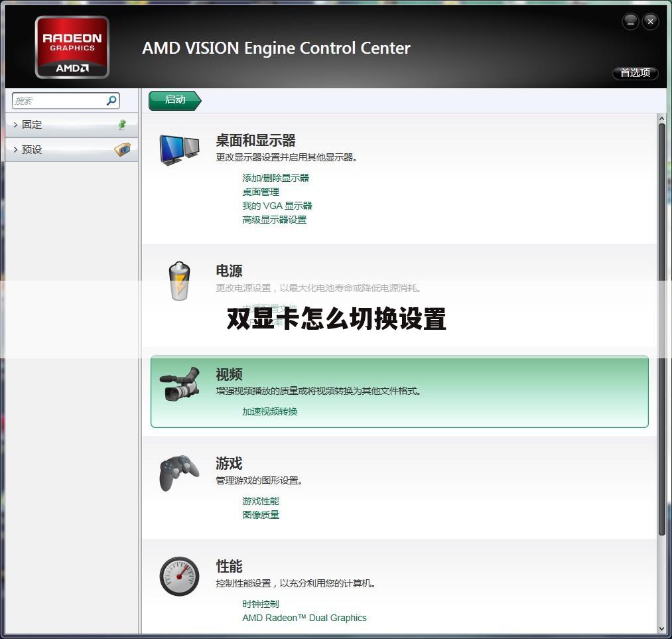Screen dimensions: 672x639
Task: Click the search magnifier icon
Action: click(x=111, y=101)
